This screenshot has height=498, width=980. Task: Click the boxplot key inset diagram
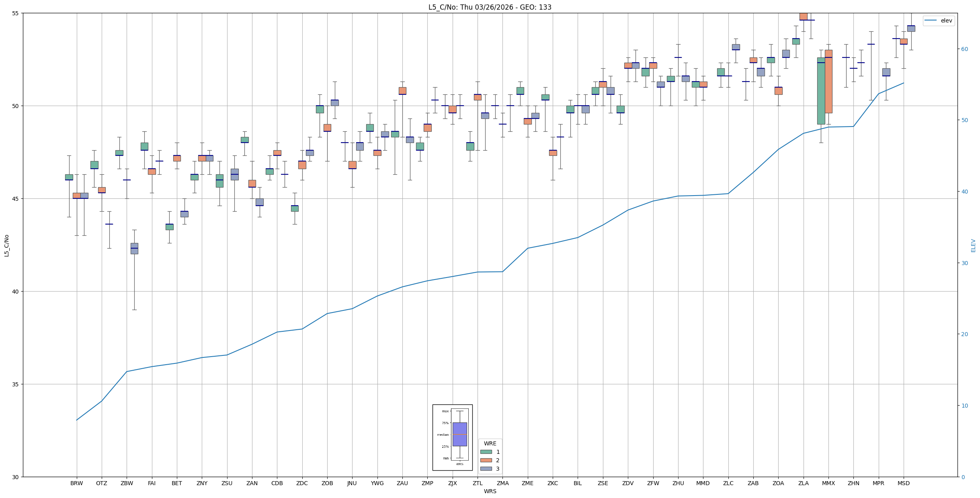click(x=452, y=437)
